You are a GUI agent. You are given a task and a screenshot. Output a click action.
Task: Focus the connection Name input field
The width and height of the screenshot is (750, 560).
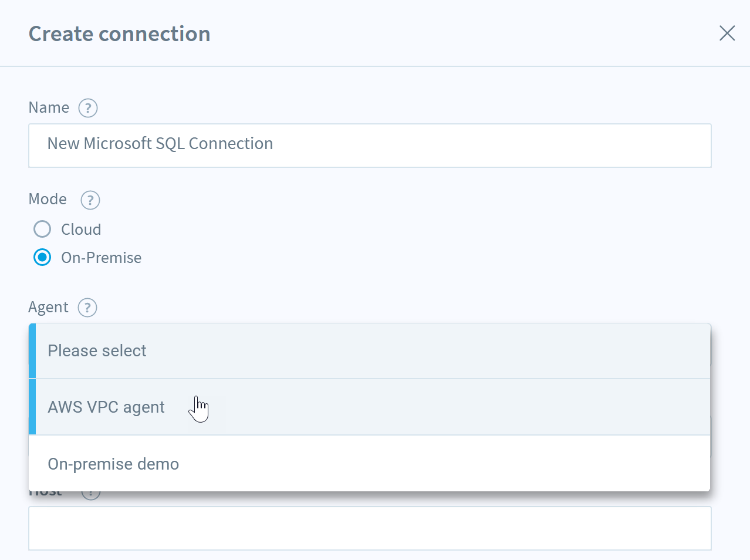pyautogui.click(x=370, y=146)
